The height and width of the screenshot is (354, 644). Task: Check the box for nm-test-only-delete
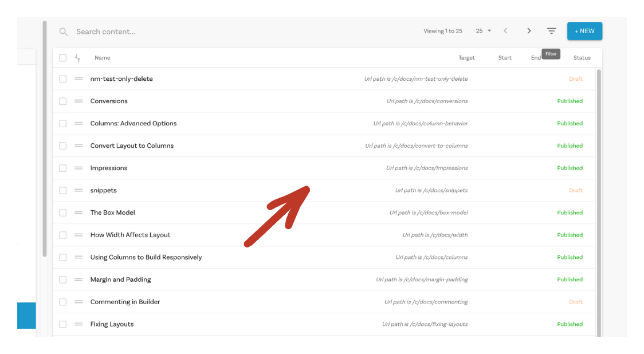click(x=63, y=79)
